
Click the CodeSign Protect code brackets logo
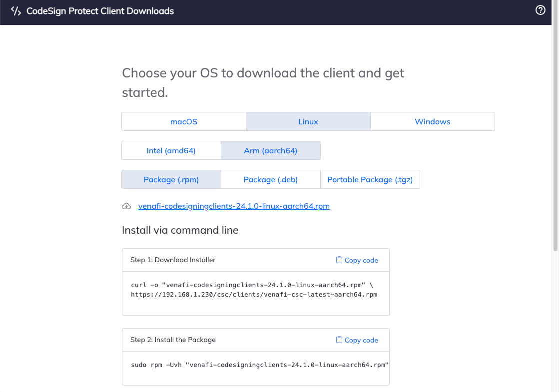15,10
